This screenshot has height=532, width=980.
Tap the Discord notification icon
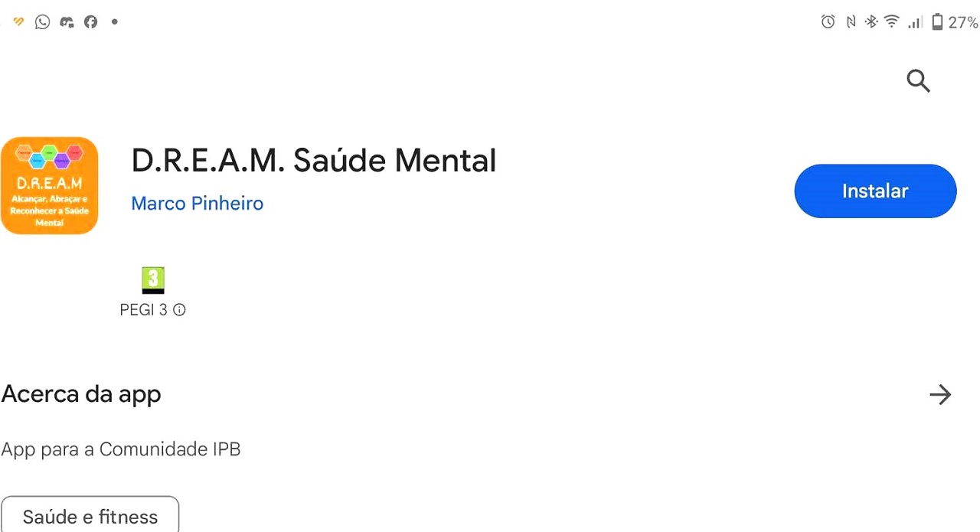click(x=67, y=22)
